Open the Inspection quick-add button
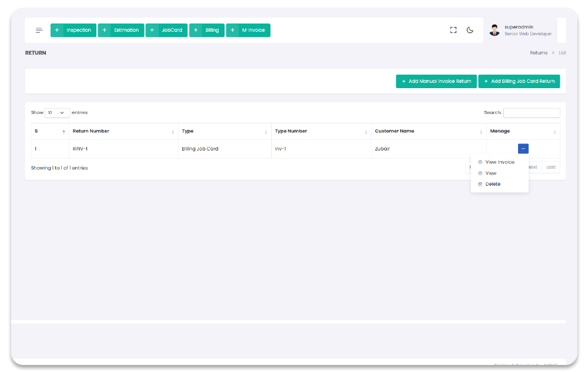This screenshot has height=372, width=588. pos(73,30)
